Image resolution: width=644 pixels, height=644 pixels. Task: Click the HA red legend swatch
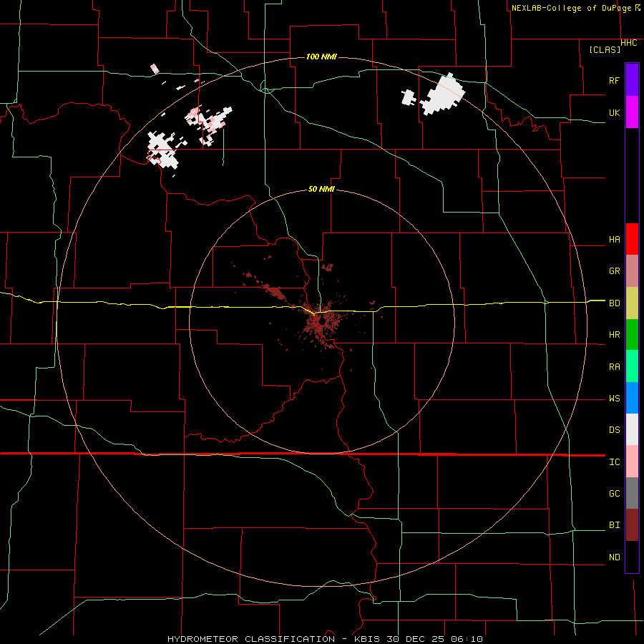632,239
